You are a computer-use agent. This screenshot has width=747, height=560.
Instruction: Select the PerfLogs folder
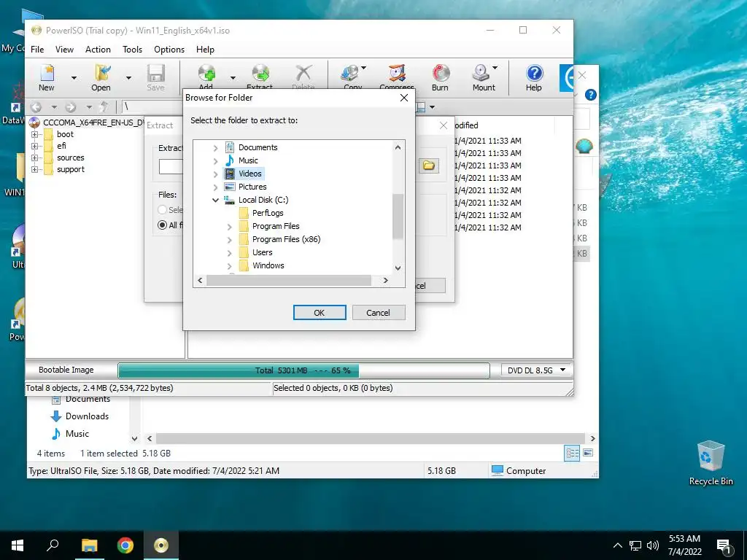click(x=268, y=213)
